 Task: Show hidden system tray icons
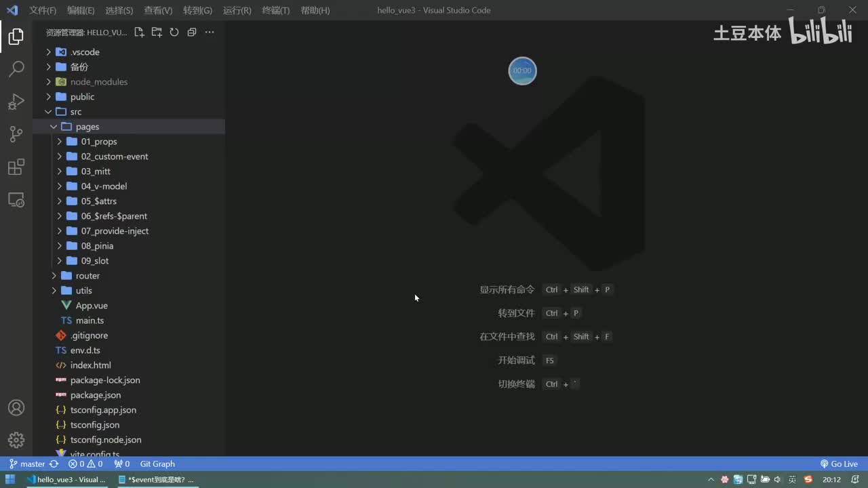point(711,480)
